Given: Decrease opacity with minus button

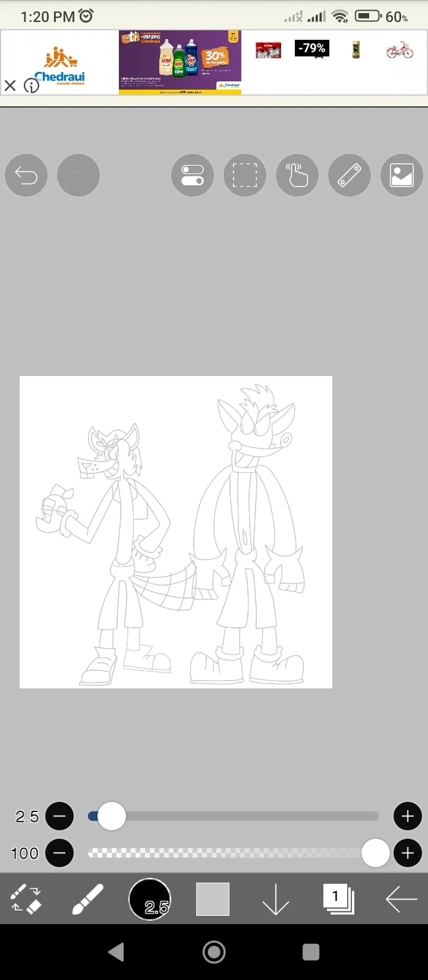Looking at the screenshot, I should pos(59,853).
